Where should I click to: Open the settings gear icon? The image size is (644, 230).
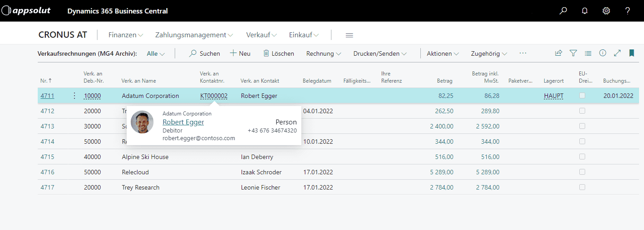[x=606, y=11]
